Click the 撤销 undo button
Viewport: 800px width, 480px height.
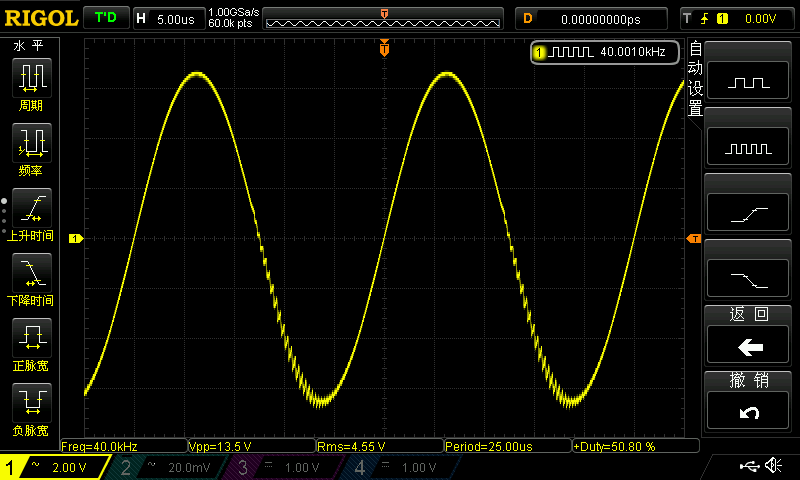coord(748,410)
